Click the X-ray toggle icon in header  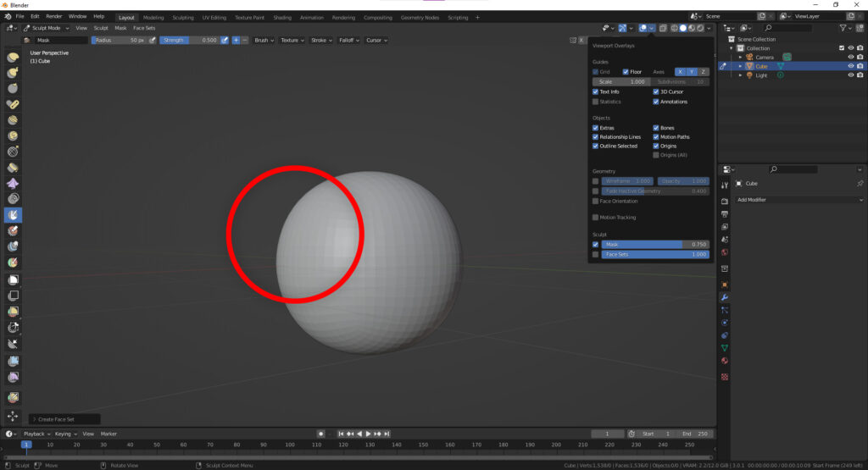(x=663, y=28)
